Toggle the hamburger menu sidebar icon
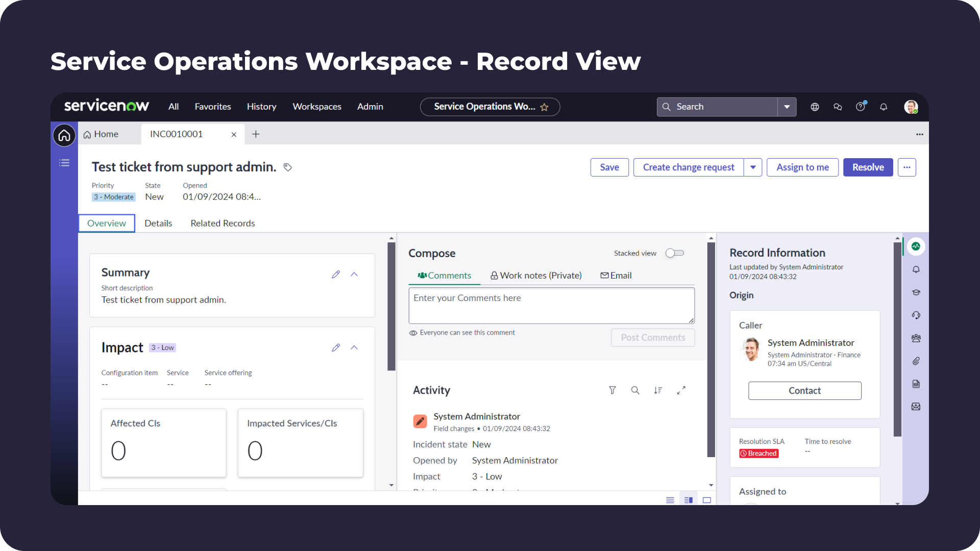The height and width of the screenshot is (551, 980). [x=65, y=163]
